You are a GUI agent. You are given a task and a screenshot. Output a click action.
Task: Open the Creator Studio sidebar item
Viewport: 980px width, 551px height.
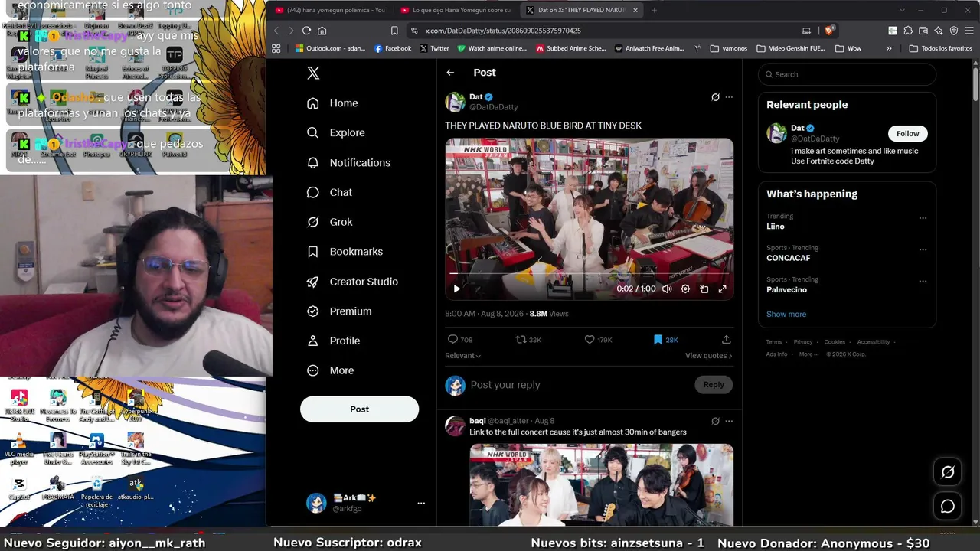[353, 282]
